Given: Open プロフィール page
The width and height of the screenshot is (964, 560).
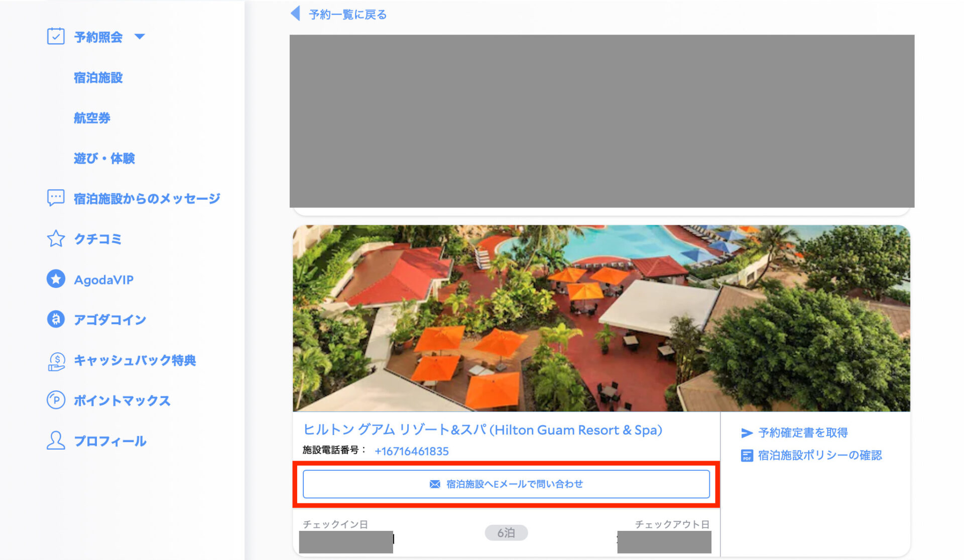Looking at the screenshot, I should tap(110, 441).
